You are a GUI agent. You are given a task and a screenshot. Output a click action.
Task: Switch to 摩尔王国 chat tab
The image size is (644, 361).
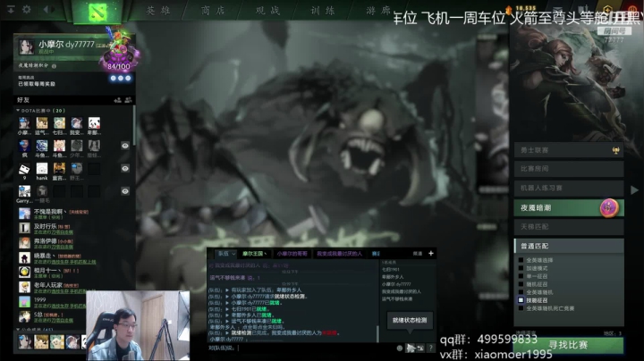255,254
